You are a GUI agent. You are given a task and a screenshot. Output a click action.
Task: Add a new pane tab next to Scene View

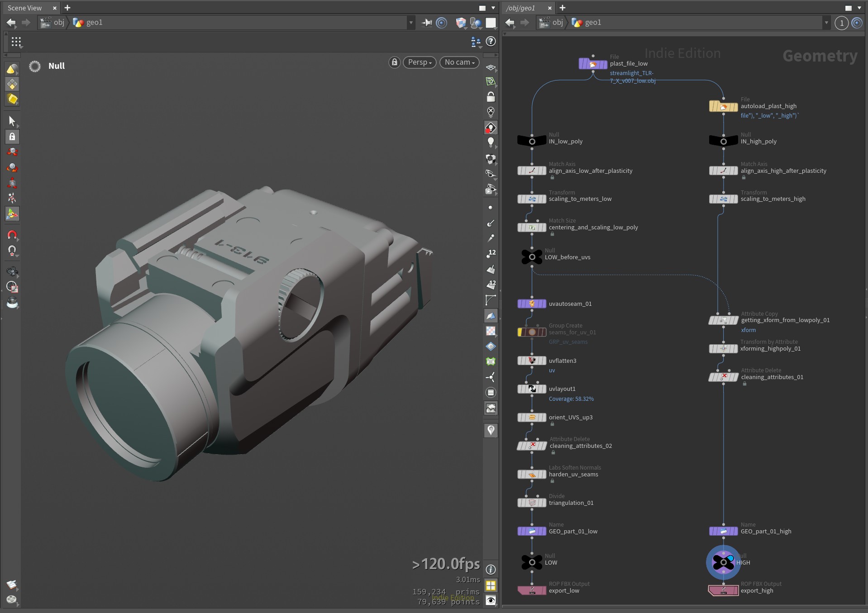pos(67,8)
